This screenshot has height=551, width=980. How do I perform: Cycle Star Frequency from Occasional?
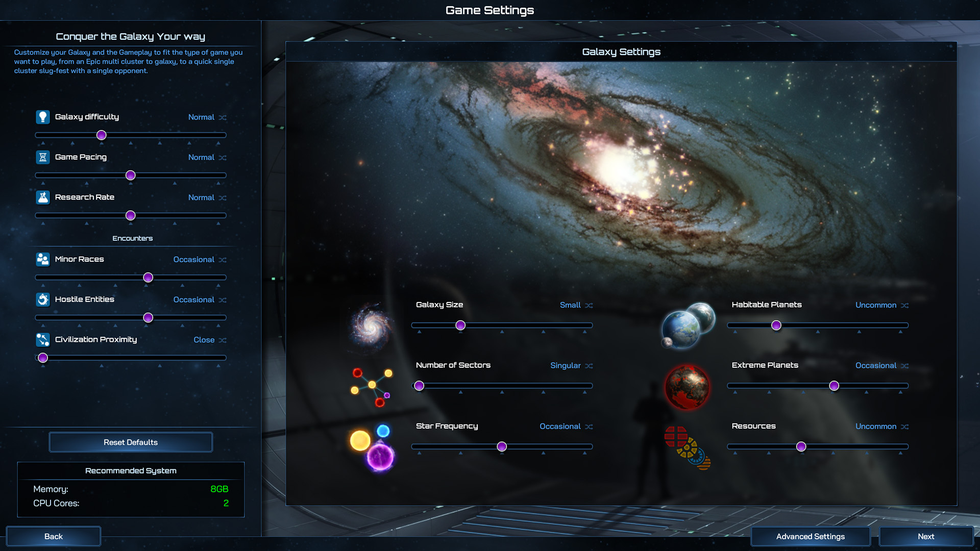tap(589, 427)
